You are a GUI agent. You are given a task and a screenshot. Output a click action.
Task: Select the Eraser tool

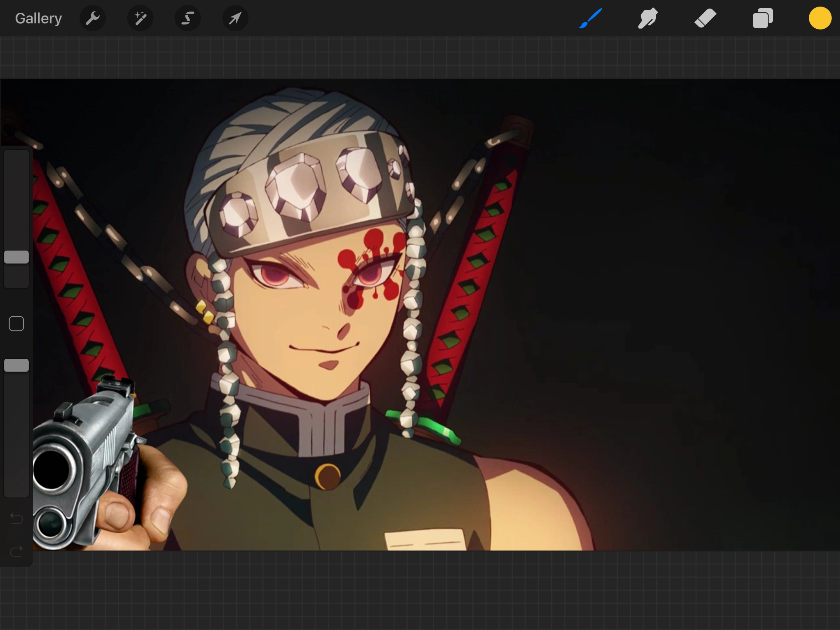tap(705, 18)
